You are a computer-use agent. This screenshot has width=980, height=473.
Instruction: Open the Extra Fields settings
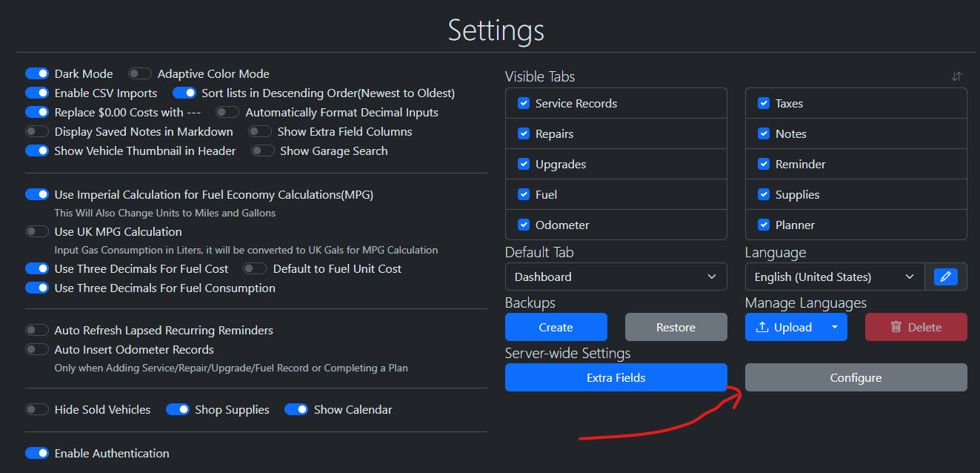point(616,377)
